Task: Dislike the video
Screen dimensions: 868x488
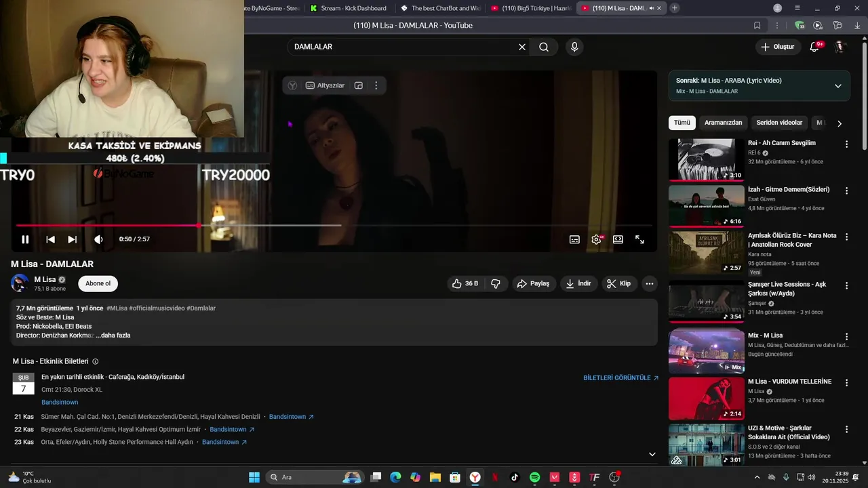Action: pos(496,283)
